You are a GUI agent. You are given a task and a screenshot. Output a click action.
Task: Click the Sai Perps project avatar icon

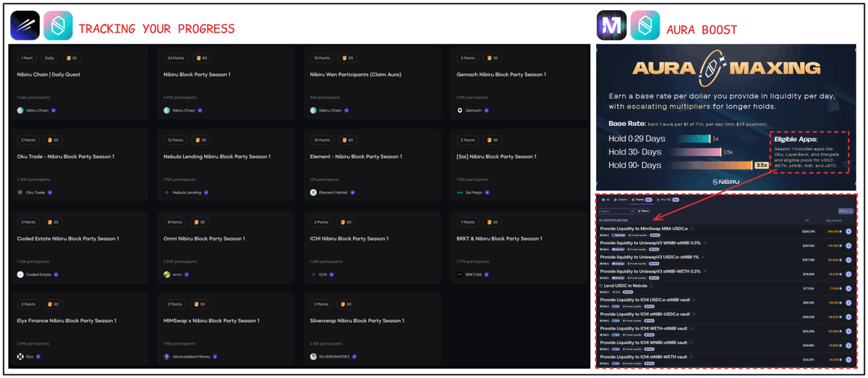[459, 193]
